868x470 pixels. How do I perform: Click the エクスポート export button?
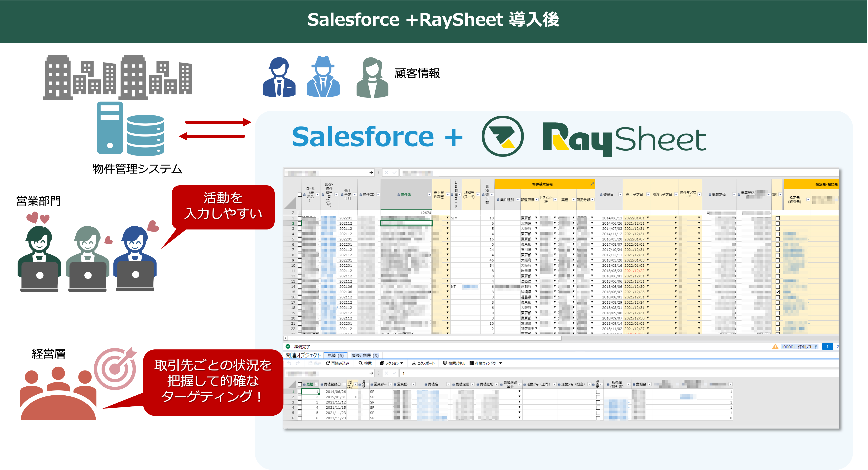[x=423, y=363]
